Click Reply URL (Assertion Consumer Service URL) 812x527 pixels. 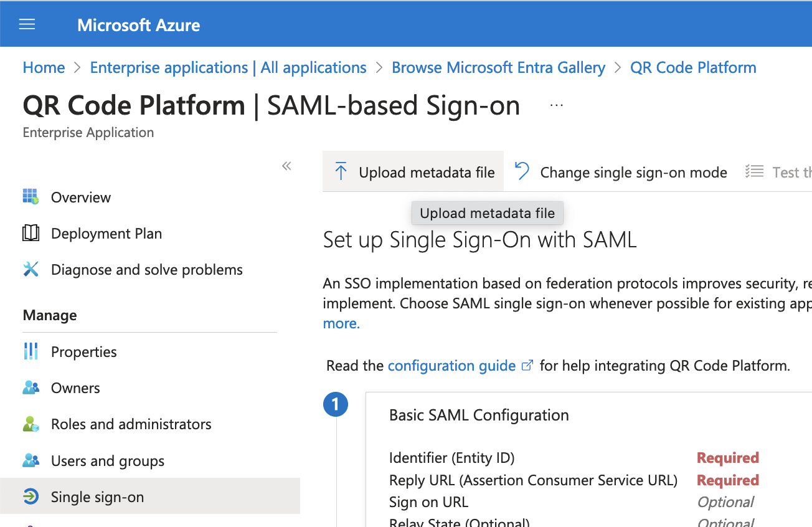tap(533, 480)
